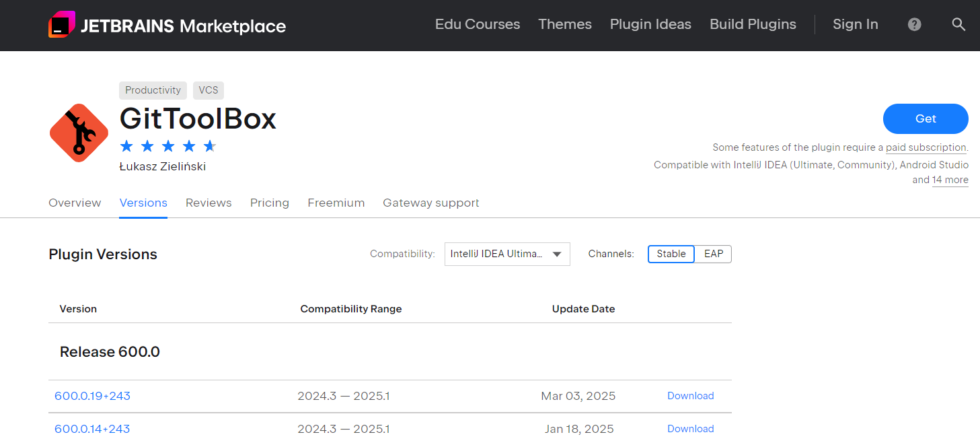
Task: Click the search magnifier icon
Action: pos(958,25)
